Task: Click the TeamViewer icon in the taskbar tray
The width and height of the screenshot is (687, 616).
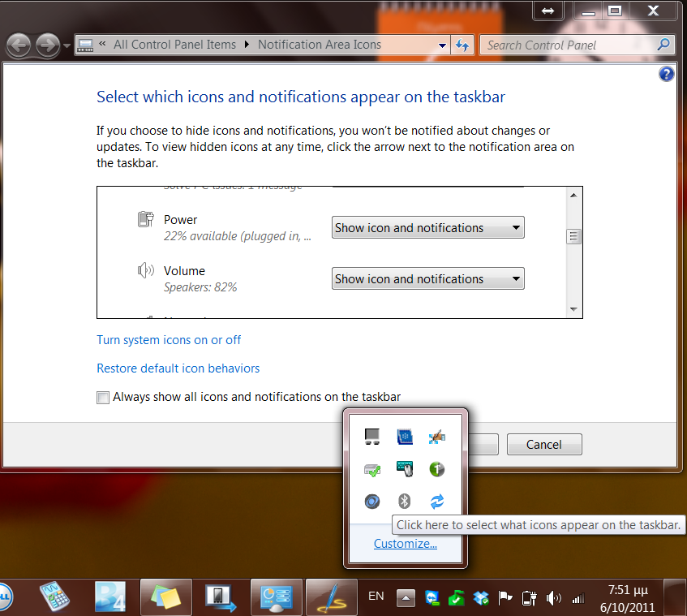Action: 431,597
